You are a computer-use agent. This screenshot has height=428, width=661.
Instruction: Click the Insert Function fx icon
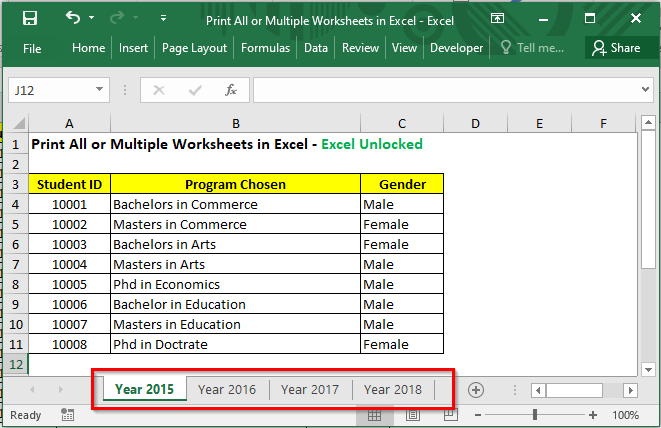pyautogui.click(x=231, y=90)
